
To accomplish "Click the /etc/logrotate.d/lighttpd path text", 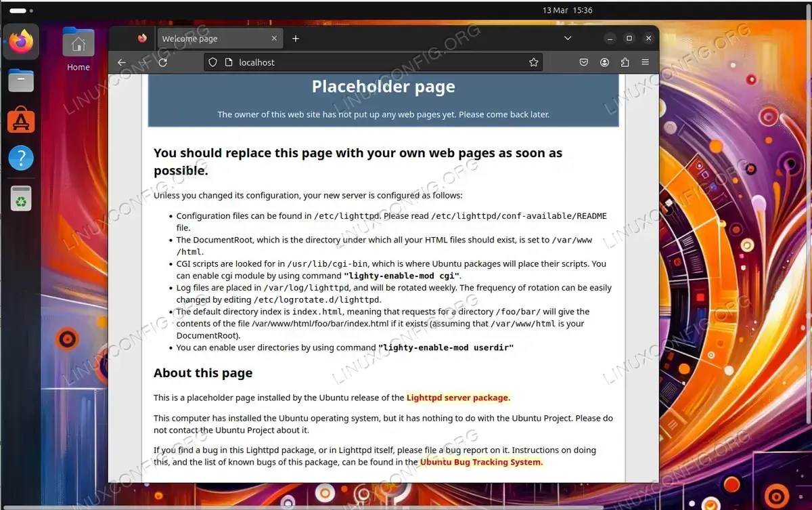I will (317, 300).
